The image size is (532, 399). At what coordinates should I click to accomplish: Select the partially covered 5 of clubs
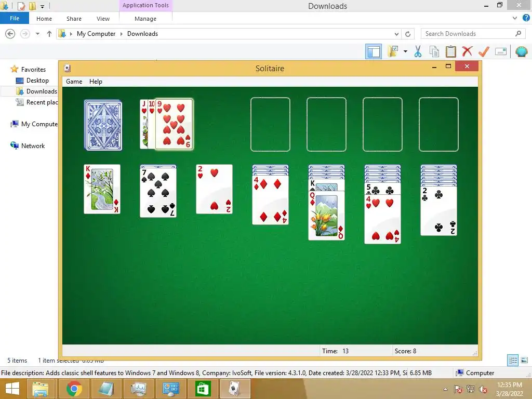click(x=383, y=189)
